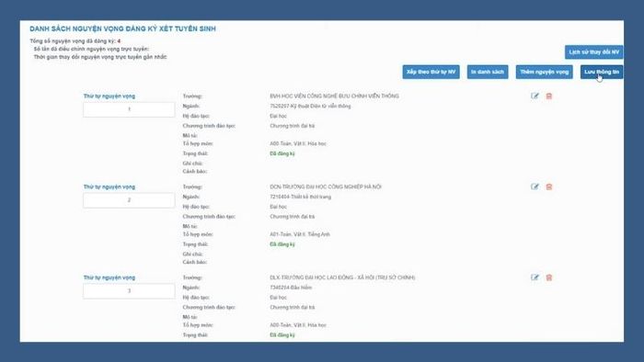
Task: Delete wish 3 Đại học Lao động - Xã hội
Action: pos(548,277)
